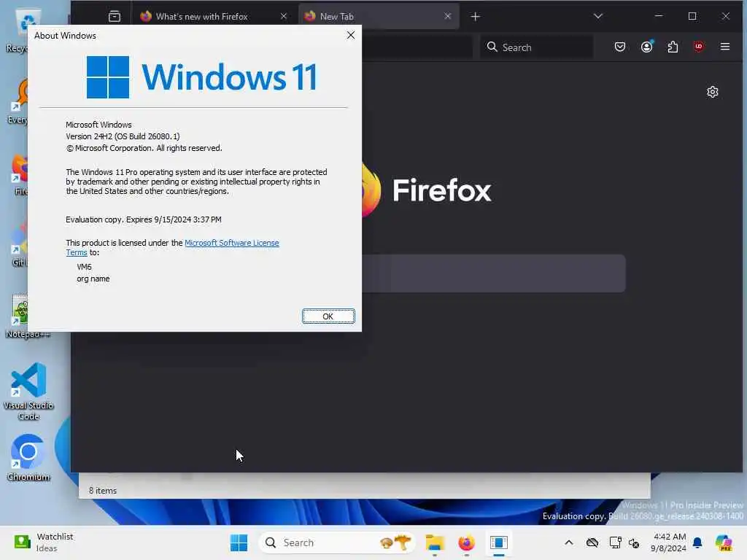747x560 pixels.
Task: Open Firefox View icon in tab bar
Action: 115,16
